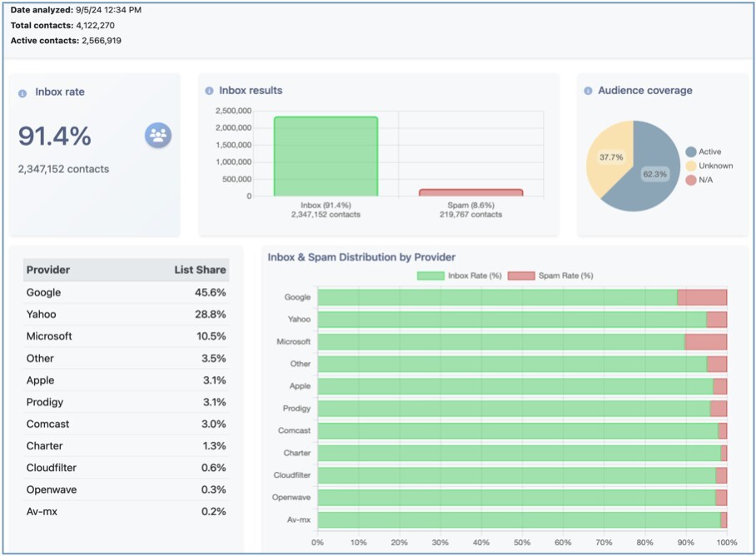
Task: Toggle the Spam Rate (%) legend entry
Action: tap(550, 276)
